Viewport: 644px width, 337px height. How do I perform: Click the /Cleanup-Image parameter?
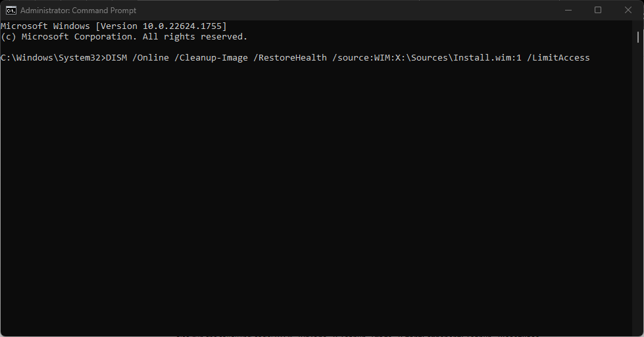[211, 58]
